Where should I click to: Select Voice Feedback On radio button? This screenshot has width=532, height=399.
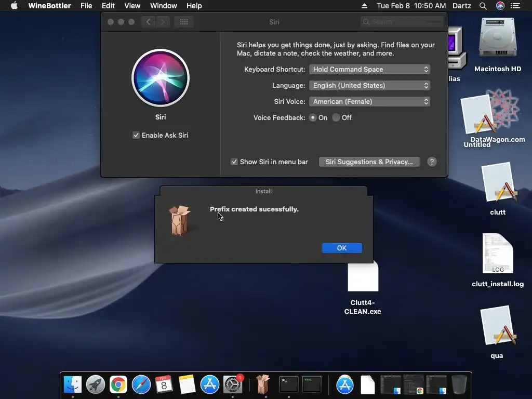tap(312, 118)
